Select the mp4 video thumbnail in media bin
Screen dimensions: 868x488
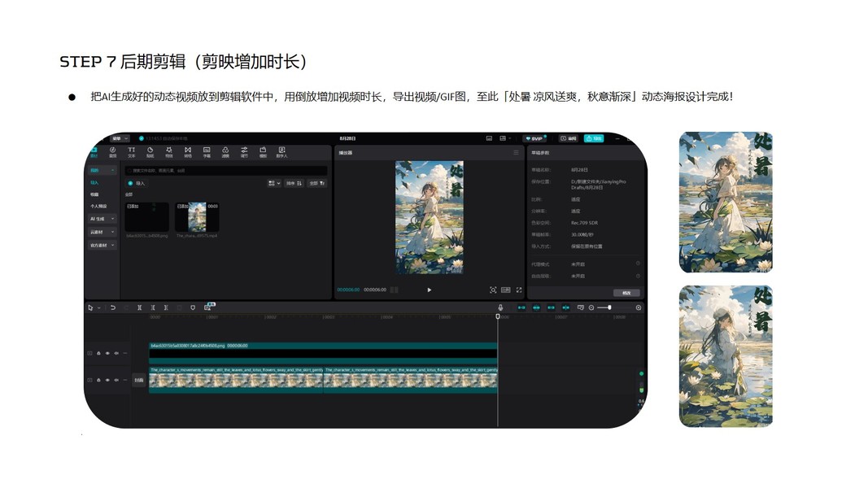(197, 217)
